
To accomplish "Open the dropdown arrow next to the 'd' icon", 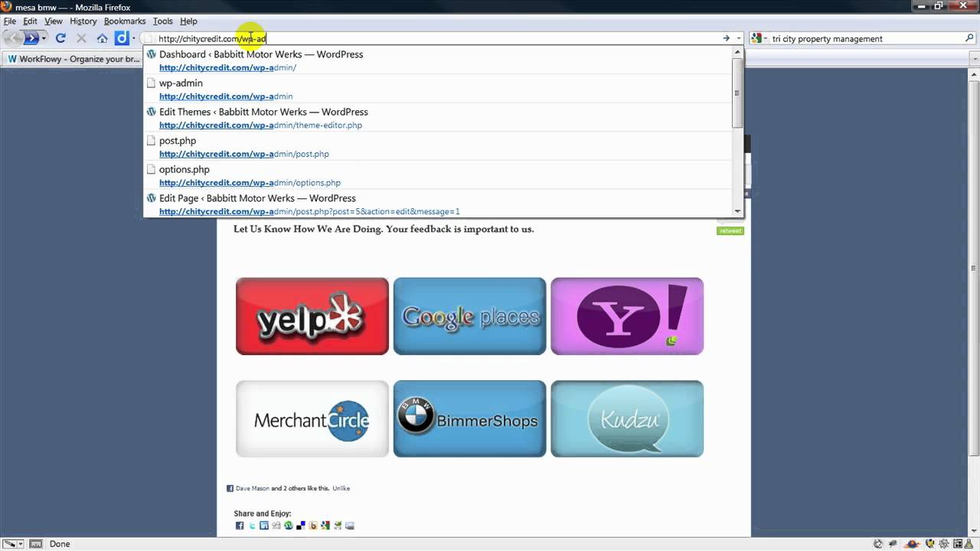I will coord(134,38).
